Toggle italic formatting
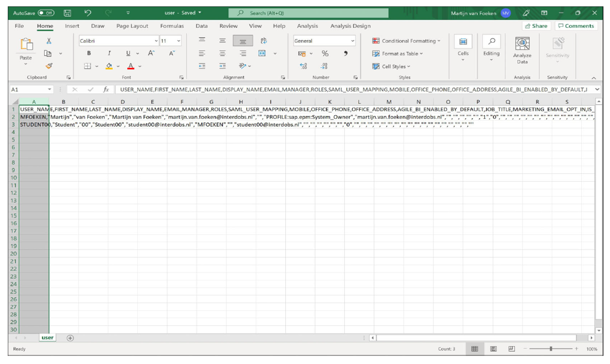610x364 pixels. (x=109, y=53)
